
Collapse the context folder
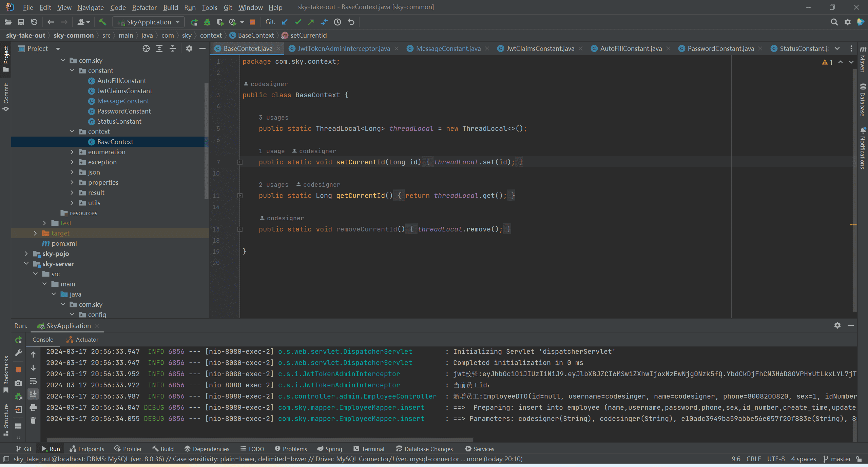(x=72, y=131)
